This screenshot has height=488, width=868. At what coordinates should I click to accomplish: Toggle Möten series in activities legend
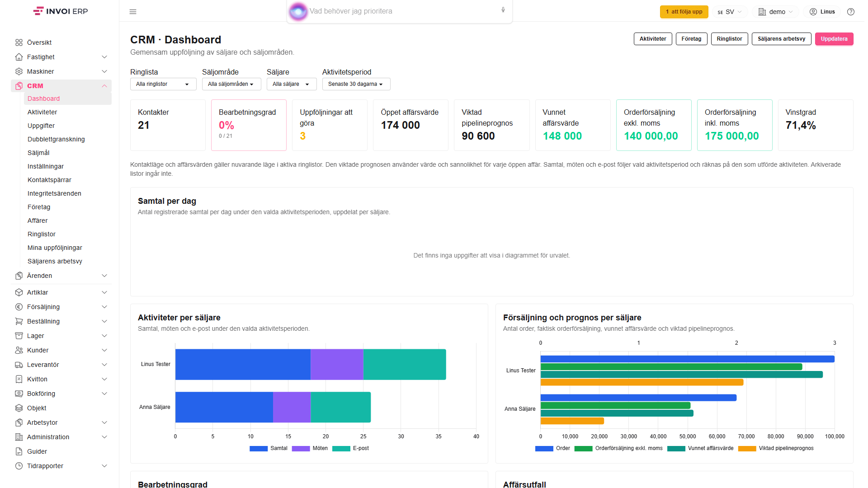click(x=310, y=448)
